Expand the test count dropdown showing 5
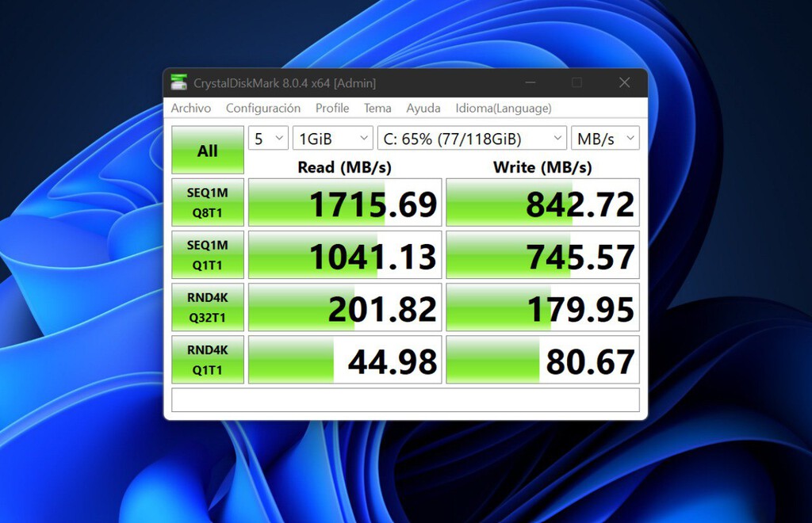 tap(268, 139)
